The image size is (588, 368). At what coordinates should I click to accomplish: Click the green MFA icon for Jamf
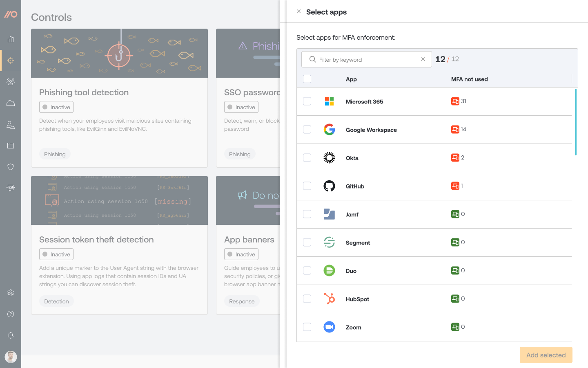click(x=455, y=214)
